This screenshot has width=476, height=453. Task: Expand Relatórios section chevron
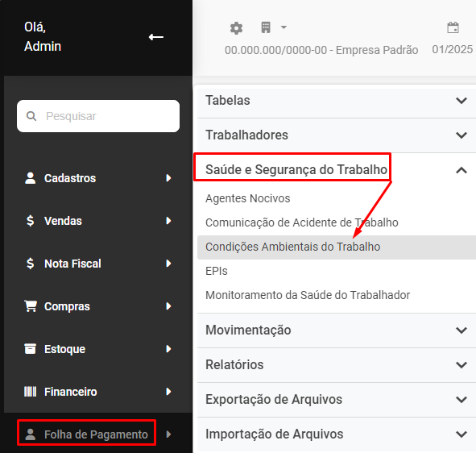click(462, 365)
